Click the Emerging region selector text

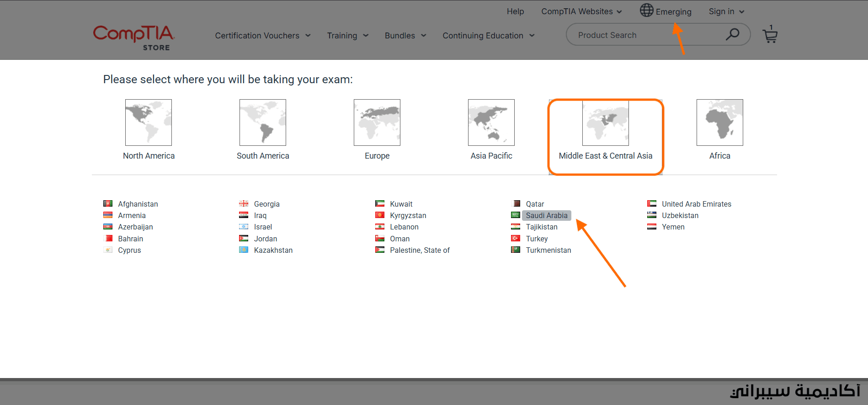coord(673,12)
